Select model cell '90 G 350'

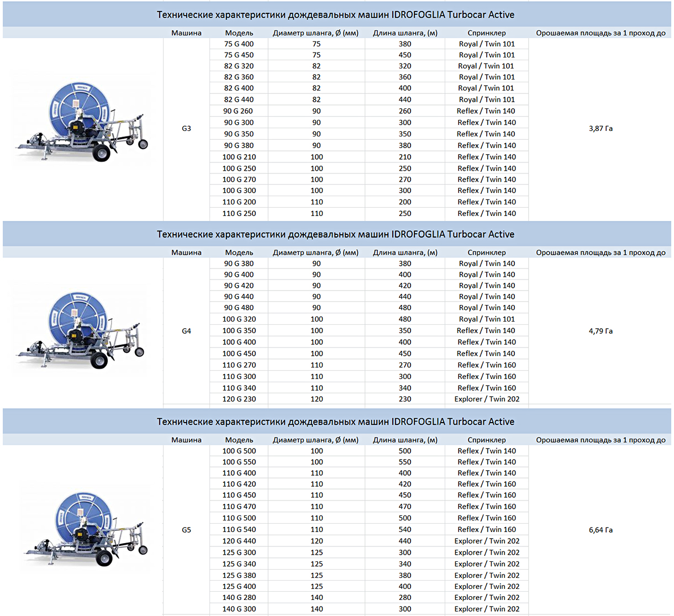(239, 134)
